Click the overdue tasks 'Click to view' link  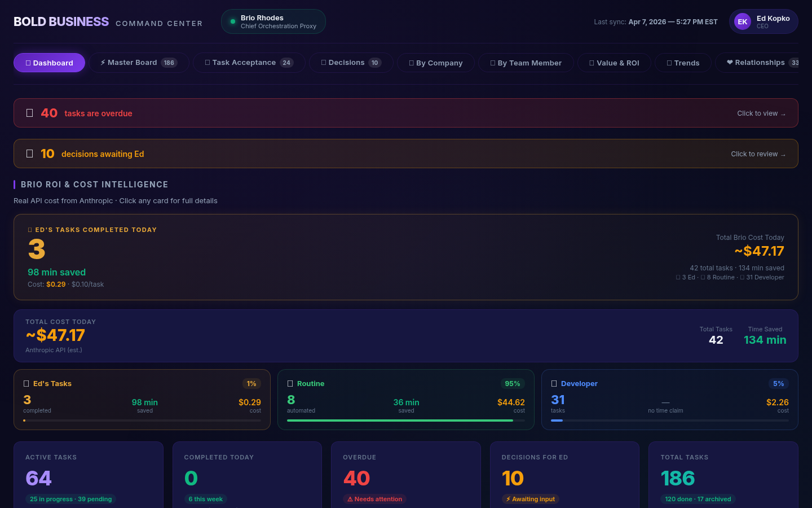click(x=761, y=113)
